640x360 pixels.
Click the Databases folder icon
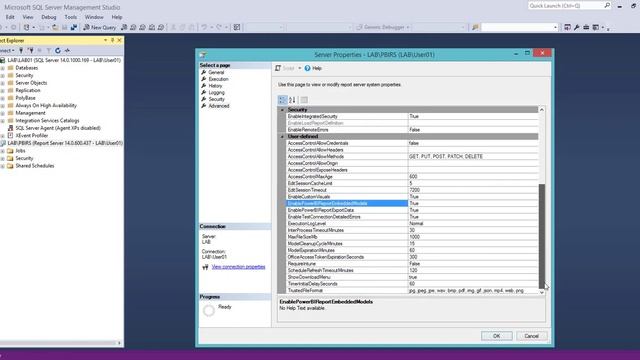[x=11, y=68]
